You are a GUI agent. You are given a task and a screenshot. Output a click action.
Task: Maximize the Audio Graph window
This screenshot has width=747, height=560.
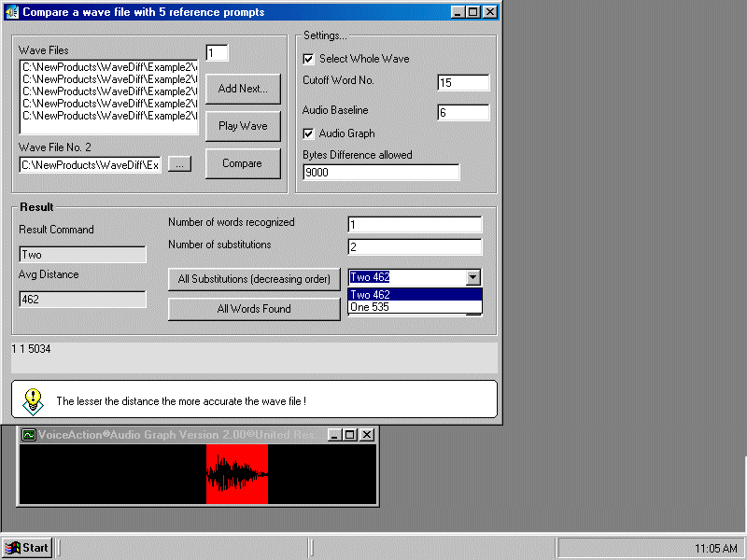[349, 435]
